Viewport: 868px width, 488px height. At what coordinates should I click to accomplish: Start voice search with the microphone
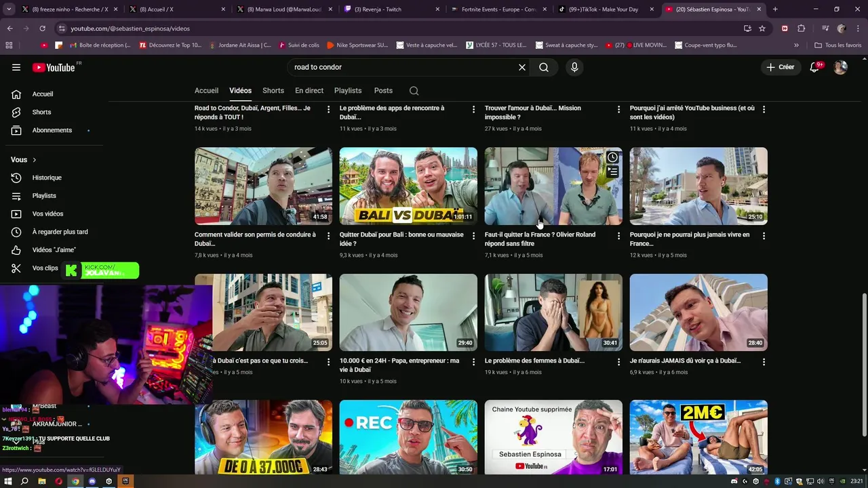[574, 67]
